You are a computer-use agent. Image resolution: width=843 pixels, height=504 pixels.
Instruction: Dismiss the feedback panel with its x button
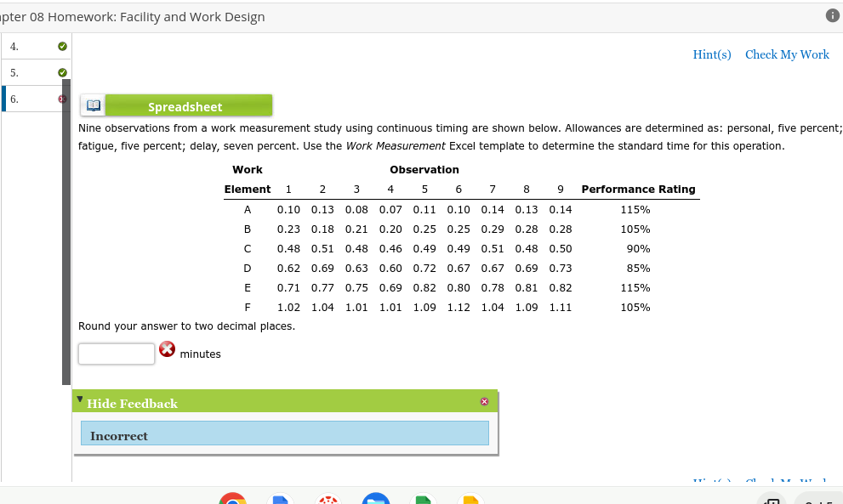click(x=484, y=401)
